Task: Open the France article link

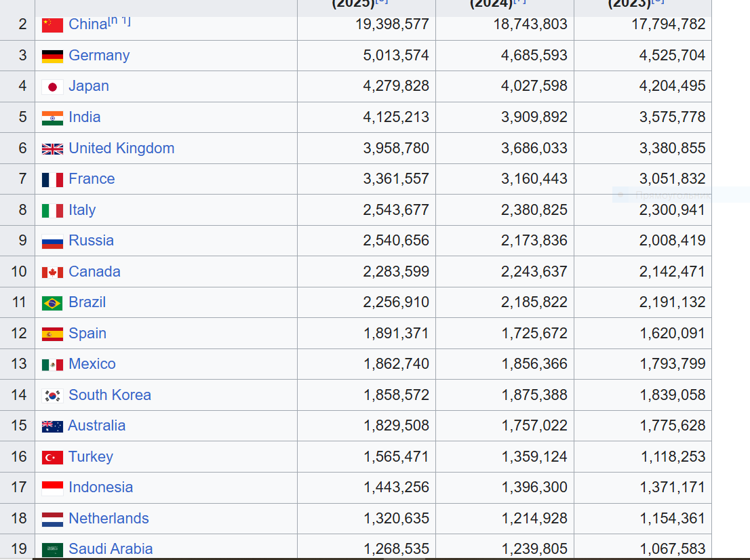Action: tap(92, 179)
